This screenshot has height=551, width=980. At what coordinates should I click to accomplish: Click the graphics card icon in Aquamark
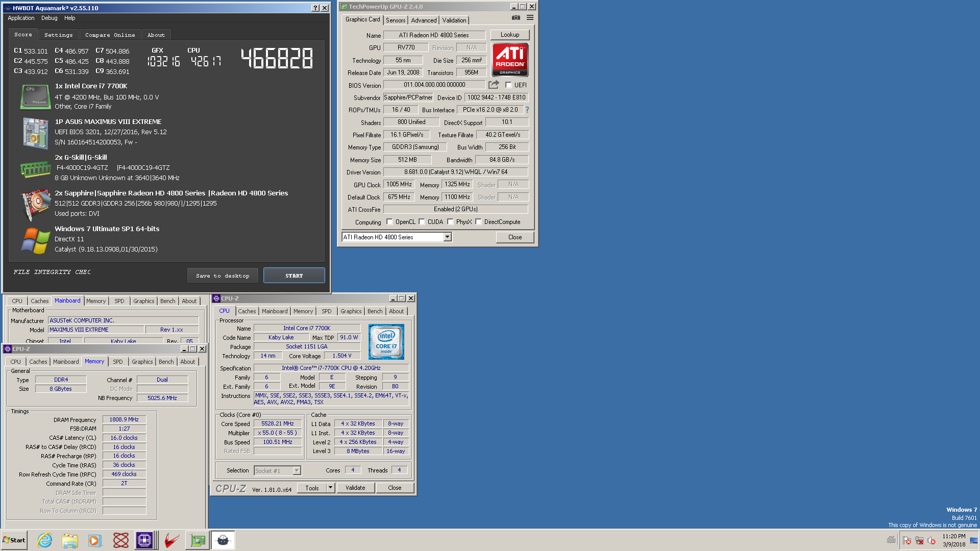[x=35, y=205]
